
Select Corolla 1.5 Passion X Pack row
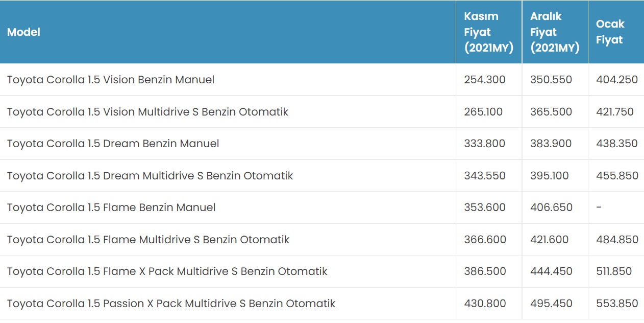[171, 304]
